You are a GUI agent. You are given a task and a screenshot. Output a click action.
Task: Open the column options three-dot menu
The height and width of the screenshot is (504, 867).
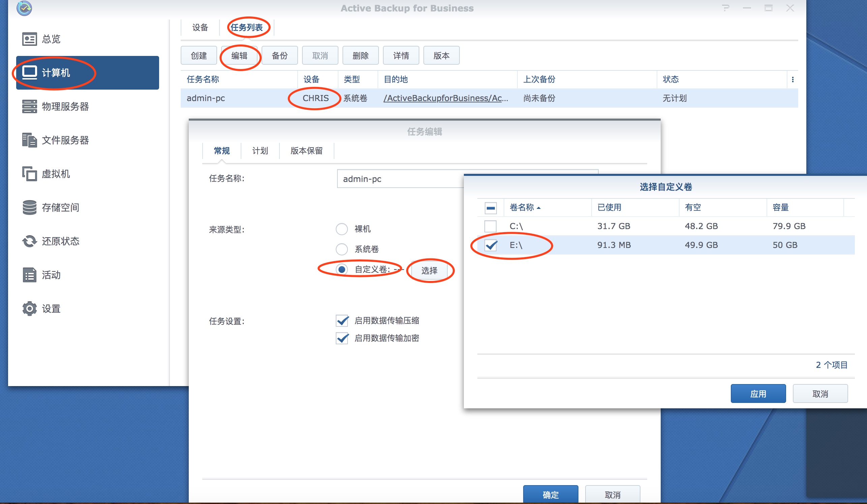(793, 80)
